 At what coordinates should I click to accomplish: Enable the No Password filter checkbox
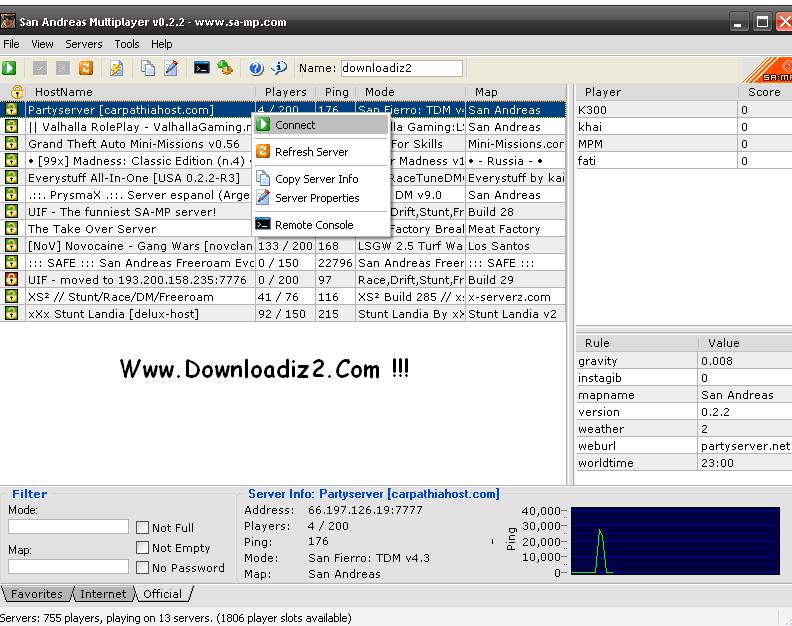tap(142, 567)
